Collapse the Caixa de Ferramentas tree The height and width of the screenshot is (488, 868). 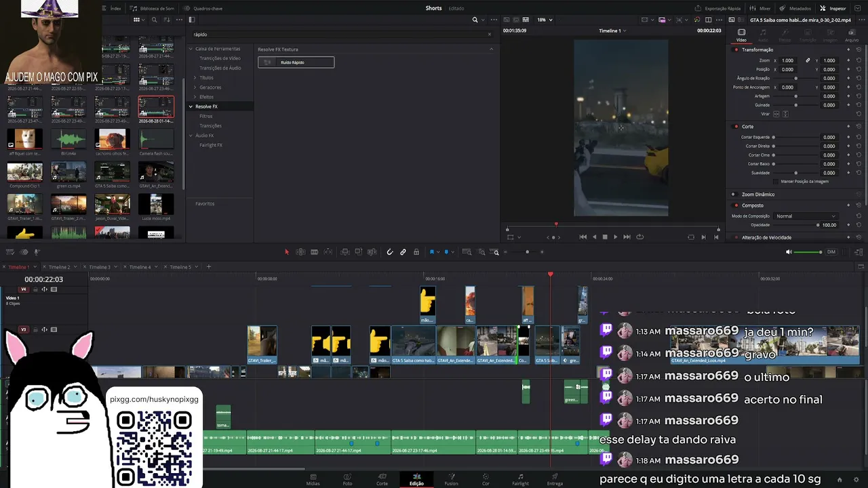[191, 49]
